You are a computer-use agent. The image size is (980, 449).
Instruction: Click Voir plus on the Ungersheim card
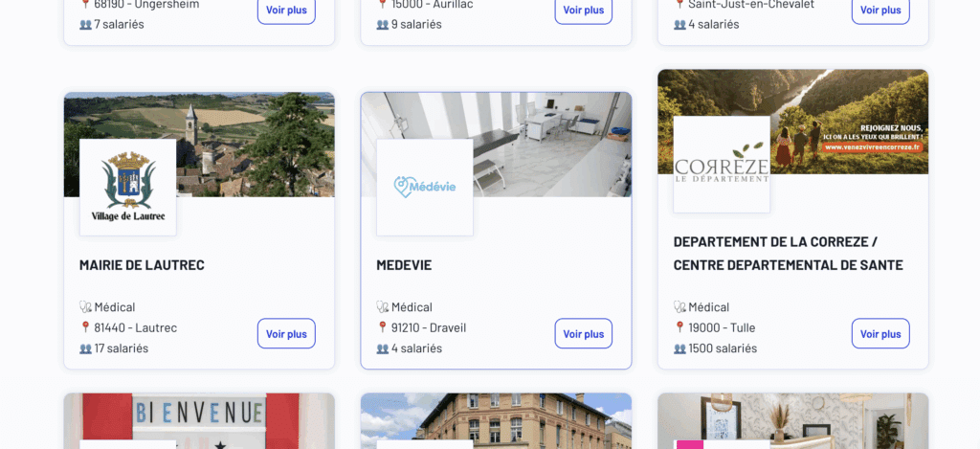coord(286,11)
